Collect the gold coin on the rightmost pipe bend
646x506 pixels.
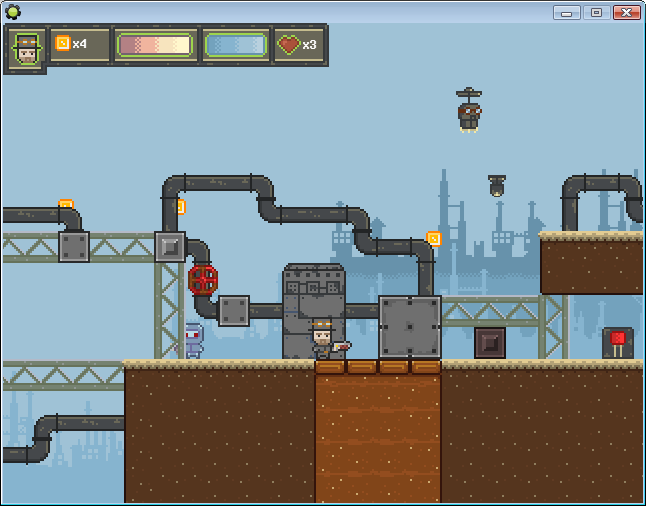(x=433, y=238)
